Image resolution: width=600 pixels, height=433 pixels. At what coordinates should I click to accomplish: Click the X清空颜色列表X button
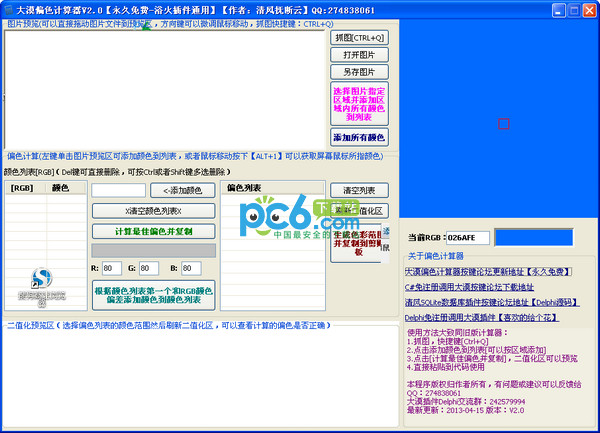click(x=154, y=211)
